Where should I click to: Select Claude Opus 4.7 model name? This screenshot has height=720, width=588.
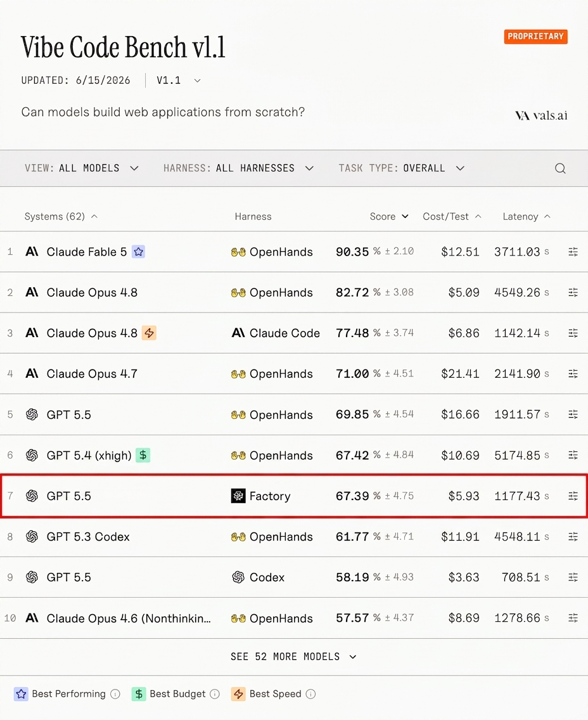tap(92, 374)
